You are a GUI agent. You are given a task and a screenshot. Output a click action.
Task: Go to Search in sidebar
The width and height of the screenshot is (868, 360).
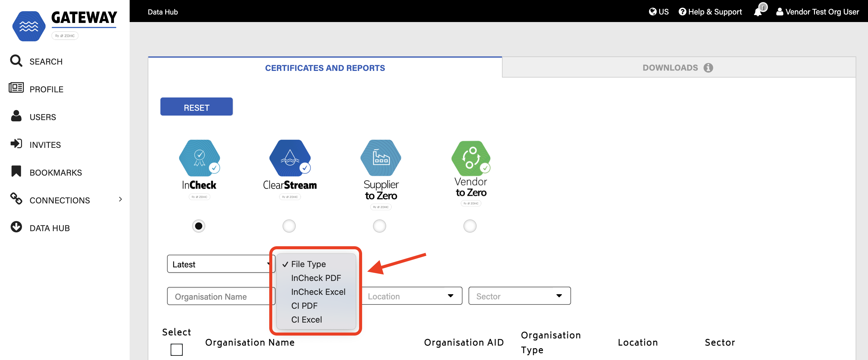[46, 61]
